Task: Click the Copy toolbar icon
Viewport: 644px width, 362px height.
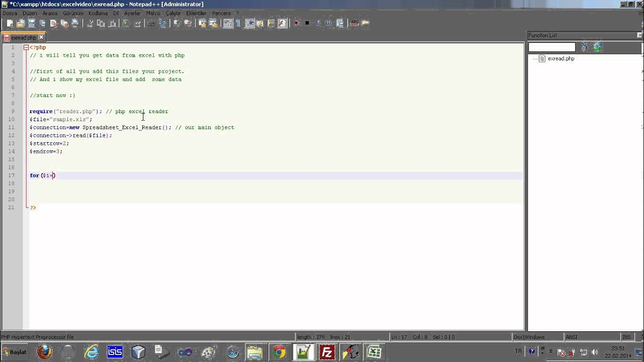Action: pyautogui.click(x=101, y=23)
